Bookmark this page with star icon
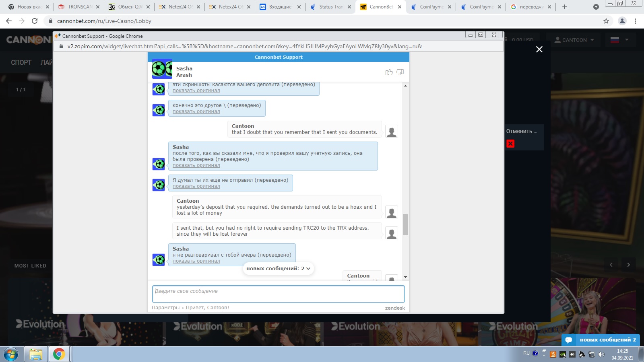The height and width of the screenshot is (362, 644). coord(606,21)
